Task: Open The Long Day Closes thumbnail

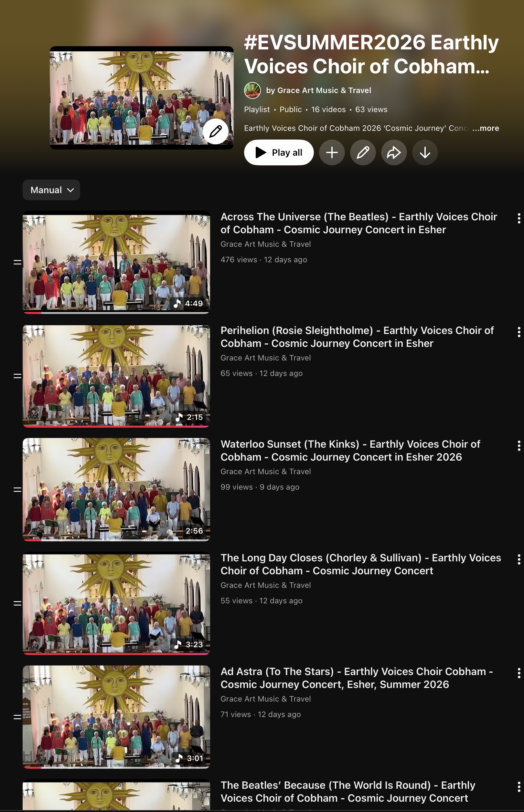Action: pyautogui.click(x=116, y=603)
